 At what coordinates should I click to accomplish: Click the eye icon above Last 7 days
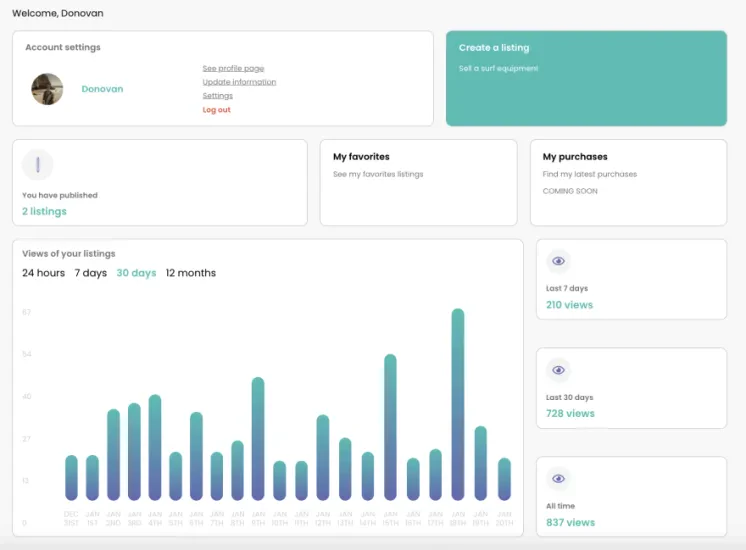click(x=558, y=261)
